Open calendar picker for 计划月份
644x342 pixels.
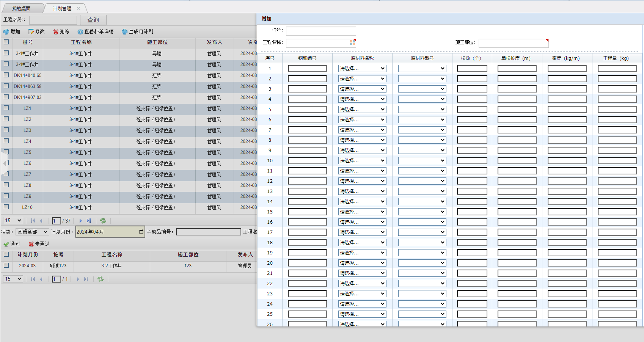(x=141, y=232)
